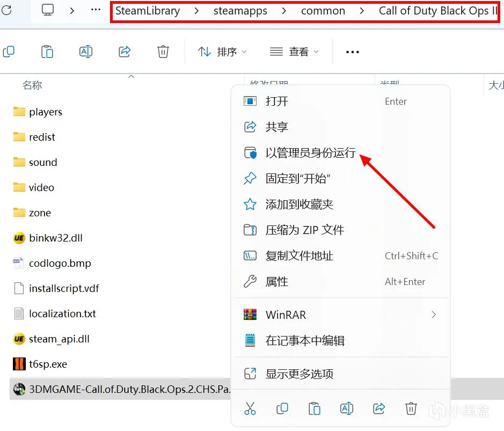The height and width of the screenshot is (431, 504).
Task: Click the toolbar Paste icon
Action: click(47, 52)
